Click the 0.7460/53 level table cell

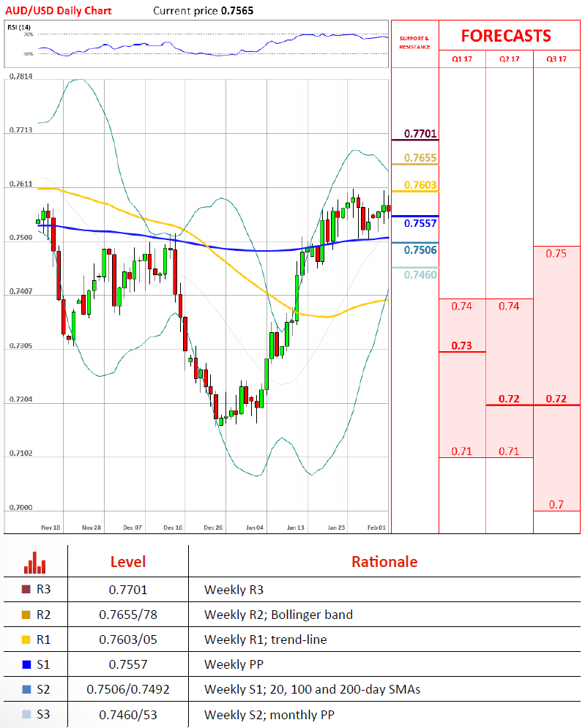[x=128, y=715]
